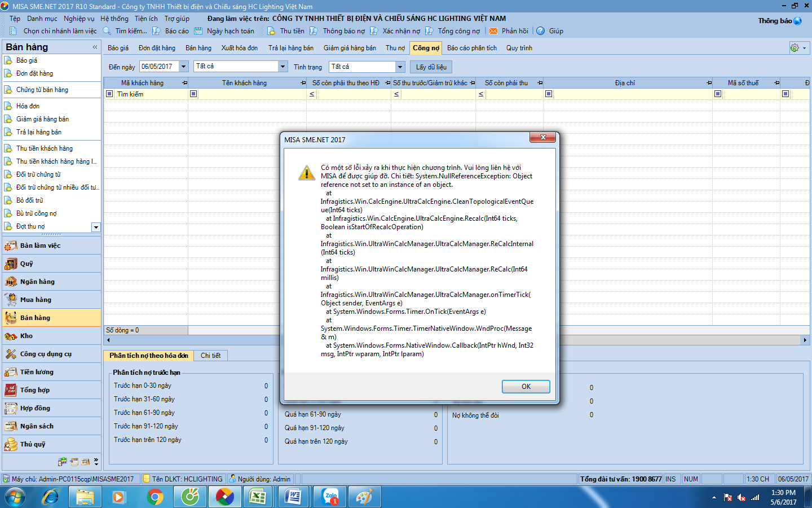Open Google Chrome from taskbar
Image resolution: width=812 pixels, height=508 pixels.
click(155, 497)
